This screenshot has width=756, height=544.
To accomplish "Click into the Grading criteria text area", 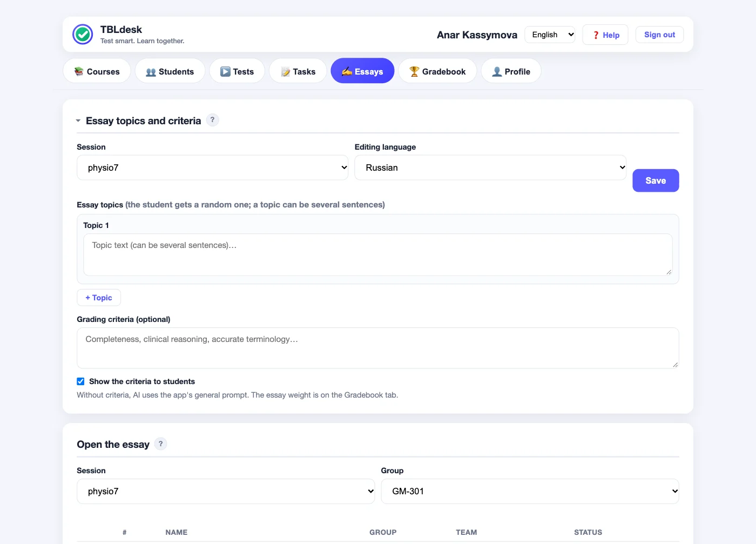I will (378, 348).
